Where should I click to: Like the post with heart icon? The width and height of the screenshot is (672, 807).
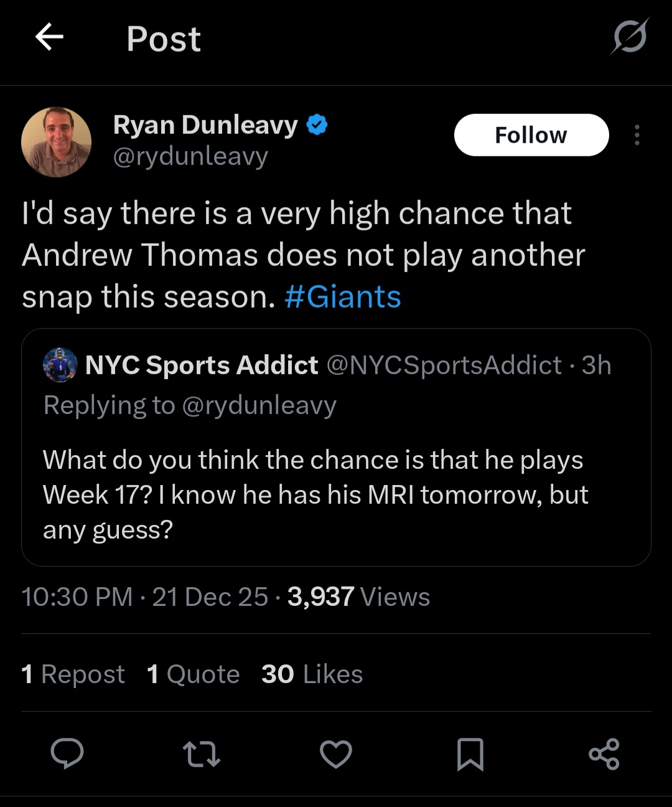[x=336, y=753]
